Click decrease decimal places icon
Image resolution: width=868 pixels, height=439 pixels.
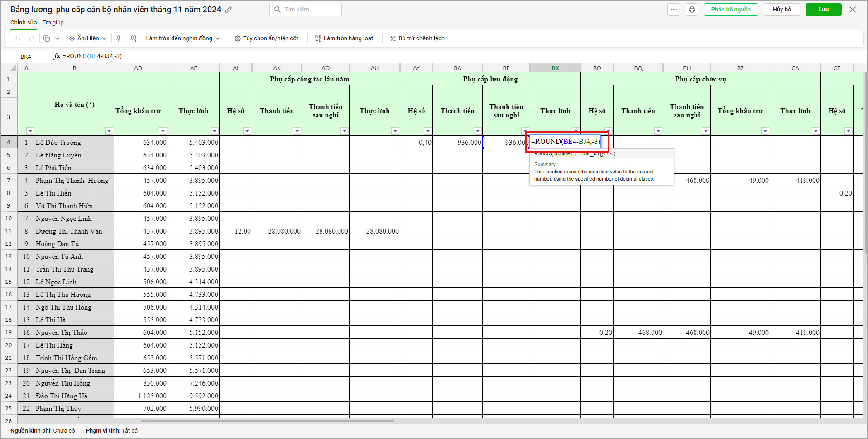coord(119,38)
